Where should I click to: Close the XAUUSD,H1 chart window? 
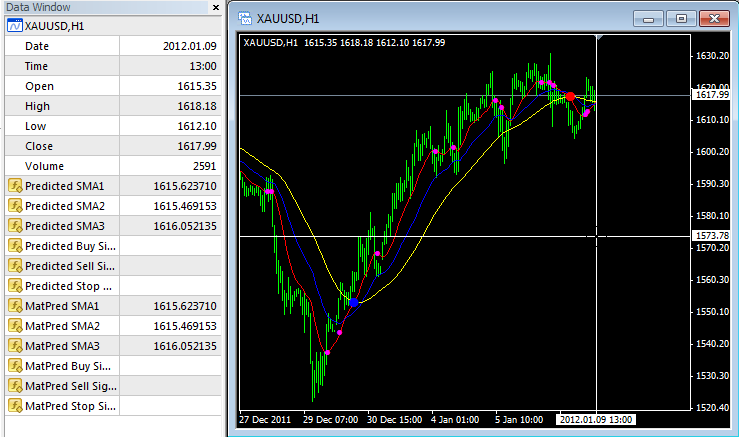click(714, 19)
